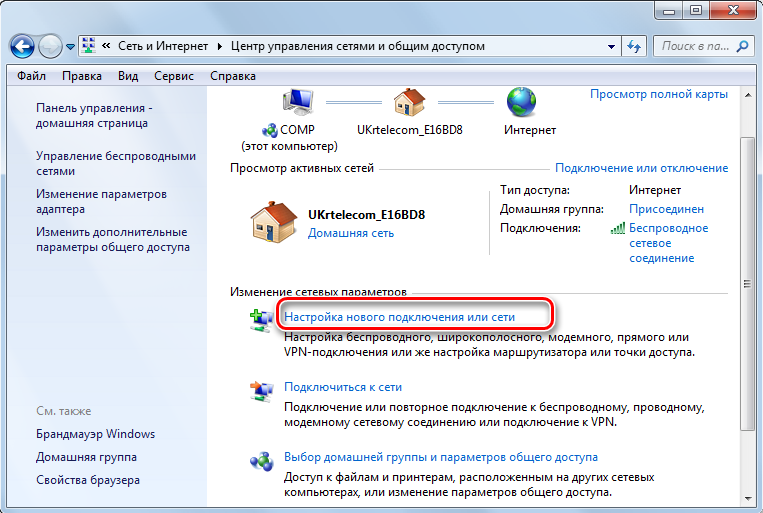Close the Network and Sharing Center window

pyautogui.click(x=733, y=10)
